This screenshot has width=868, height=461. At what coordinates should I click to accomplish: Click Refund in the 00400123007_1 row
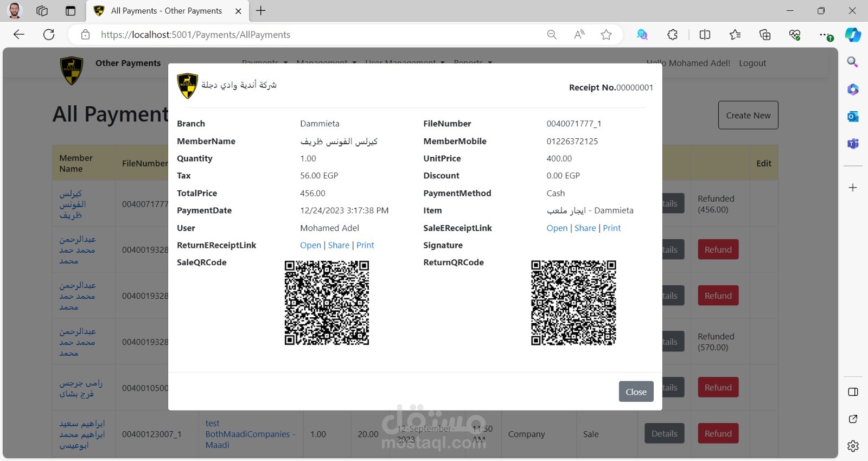718,433
